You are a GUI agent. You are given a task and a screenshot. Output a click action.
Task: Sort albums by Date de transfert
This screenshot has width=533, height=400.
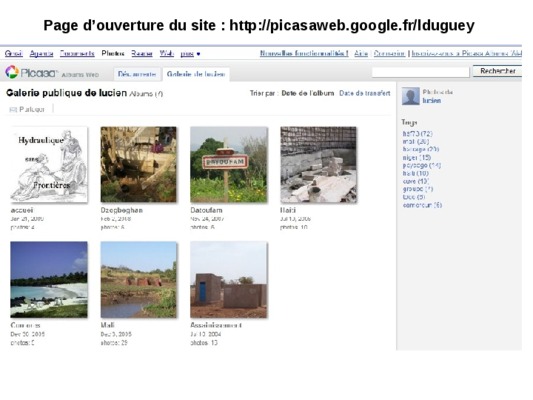click(364, 93)
